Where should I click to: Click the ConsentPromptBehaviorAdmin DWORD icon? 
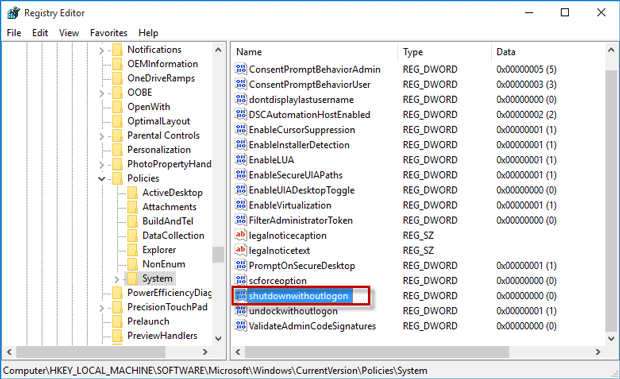pos(240,69)
